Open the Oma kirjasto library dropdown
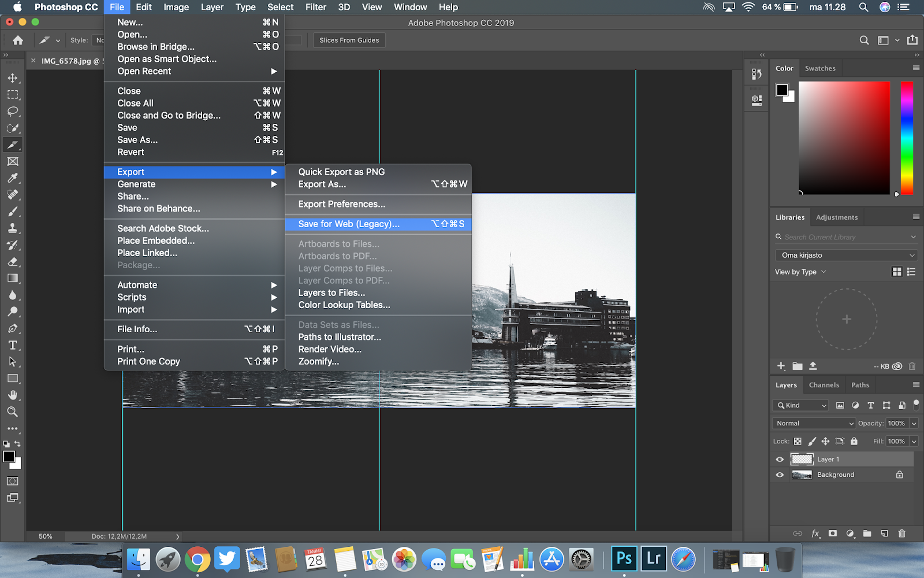 pos(846,255)
